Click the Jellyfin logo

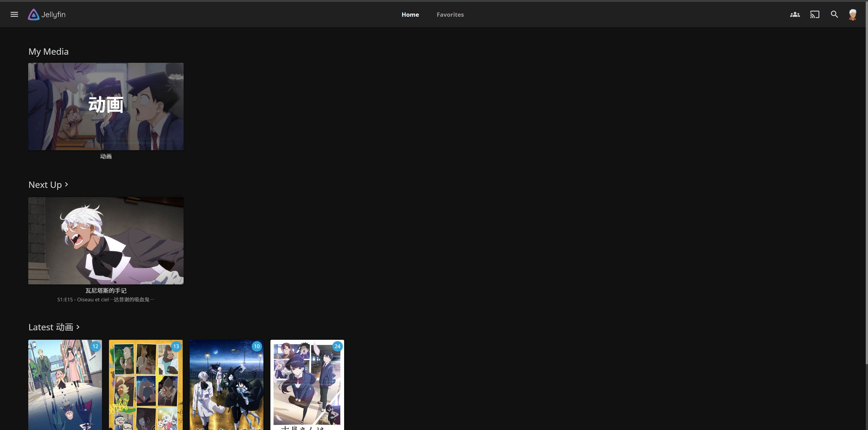click(46, 14)
